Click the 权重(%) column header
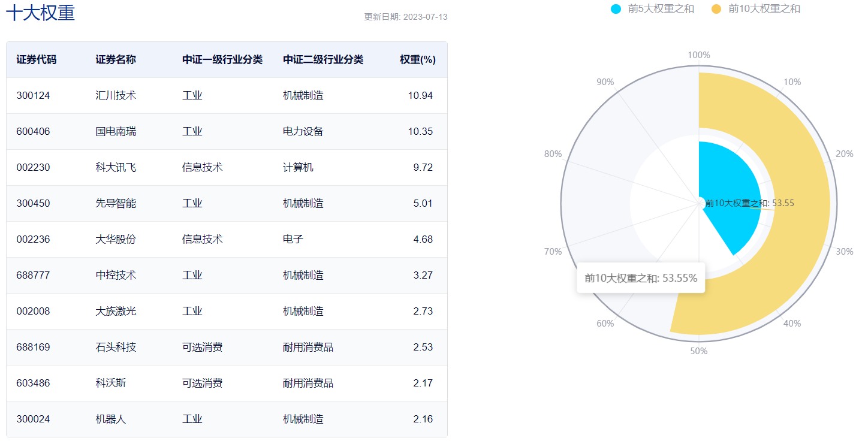 tap(418, 60)
